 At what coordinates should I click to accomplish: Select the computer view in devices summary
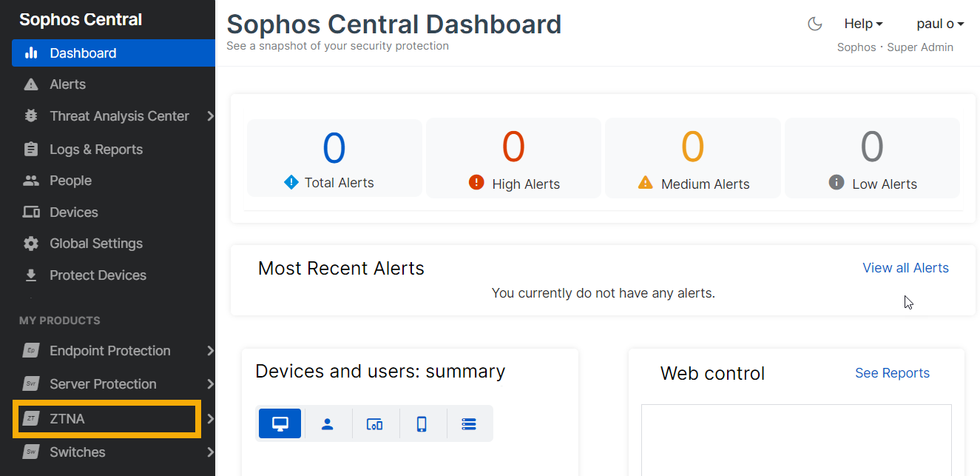click(x=280, y=424)
